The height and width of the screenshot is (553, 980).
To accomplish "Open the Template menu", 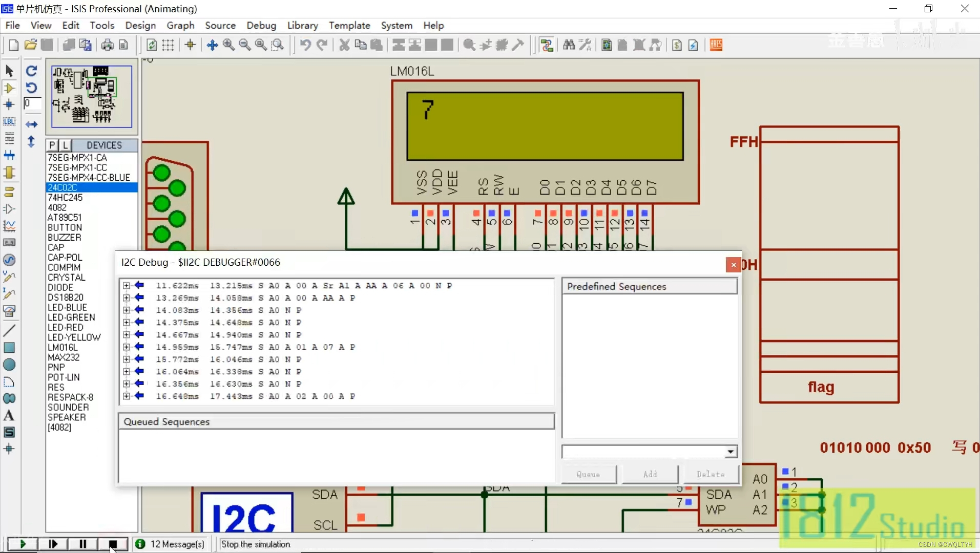I will (x=349, y=25).
